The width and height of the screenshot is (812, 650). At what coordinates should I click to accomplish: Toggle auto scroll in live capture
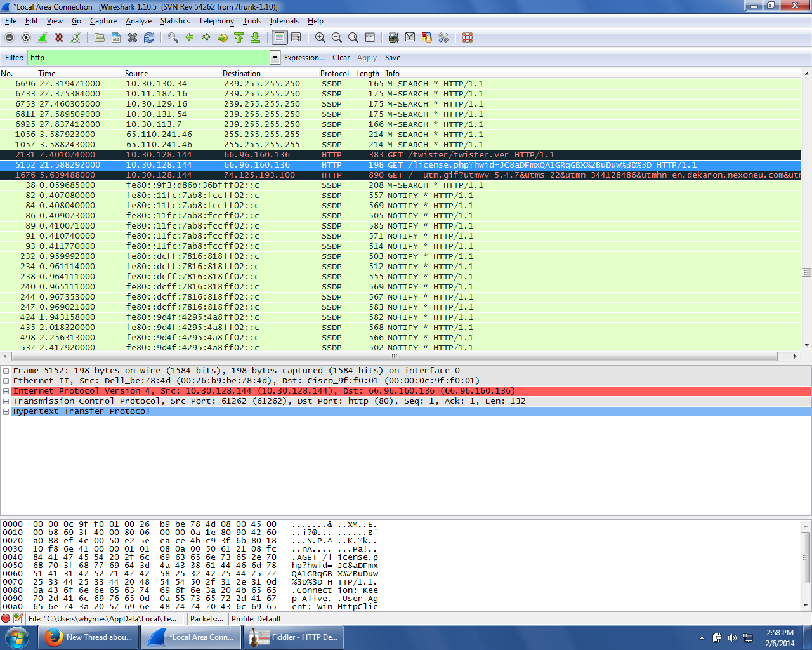point(296,37)
